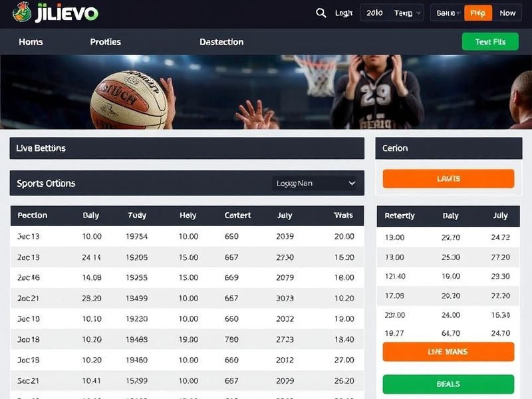Viewport: 532px width, 399px height.
Task: Select the value 19754 in first row
Action: 137,237
